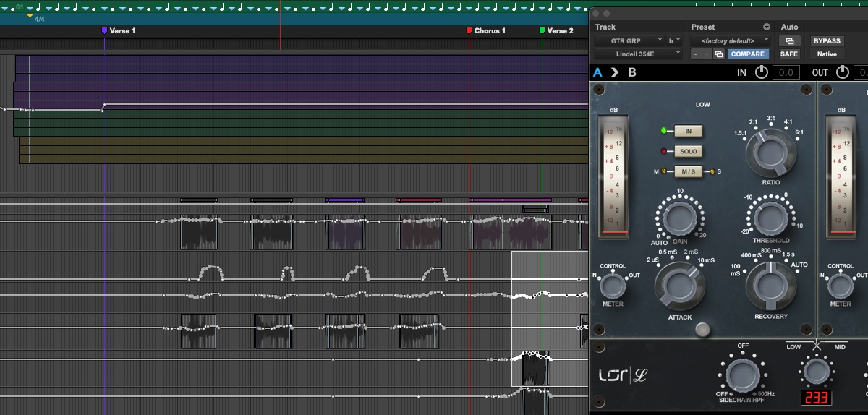This screenshot has height=415, width=868.
Task: Open the factory default preset list
Action: pos(731,40)
